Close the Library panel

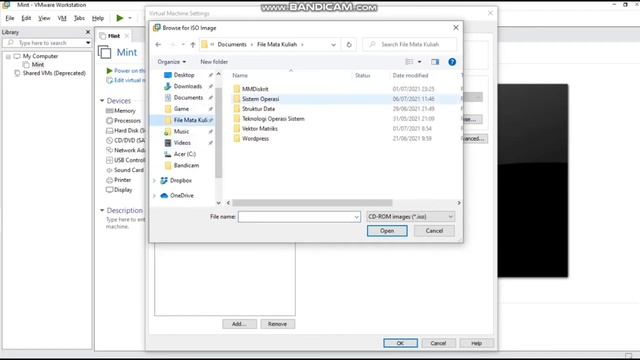point(88,32)
